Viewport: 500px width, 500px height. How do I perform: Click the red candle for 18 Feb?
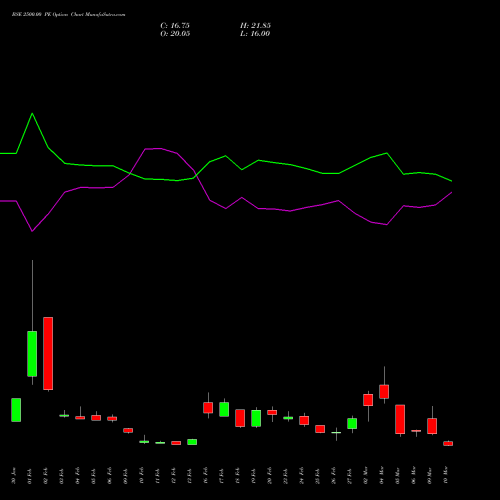click(x=240, y=418)
